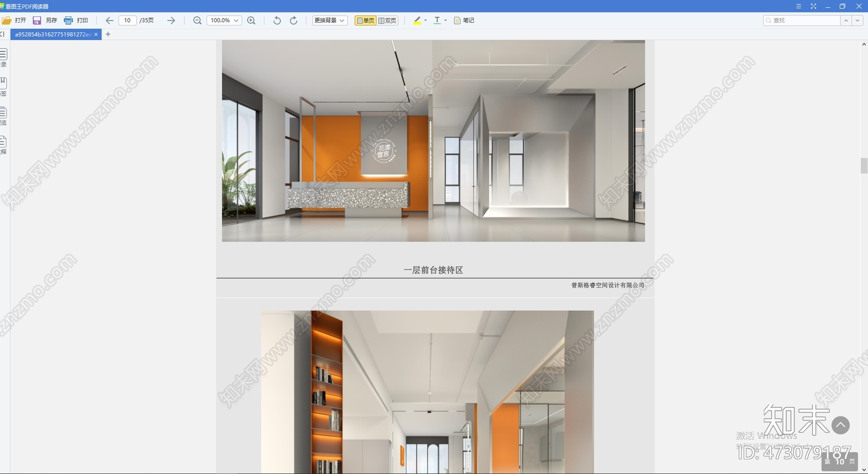
Task: Close the a952854b document tab
Action: tap(96, 34)
